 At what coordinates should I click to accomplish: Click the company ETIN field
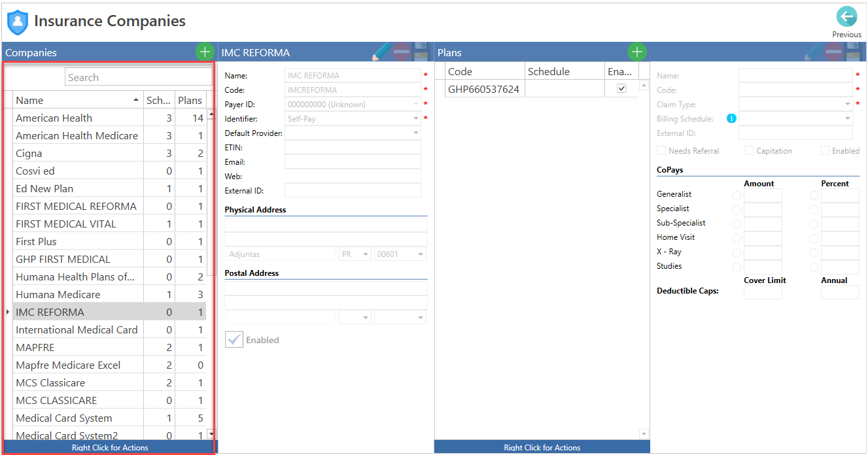(x=353, y=147)
